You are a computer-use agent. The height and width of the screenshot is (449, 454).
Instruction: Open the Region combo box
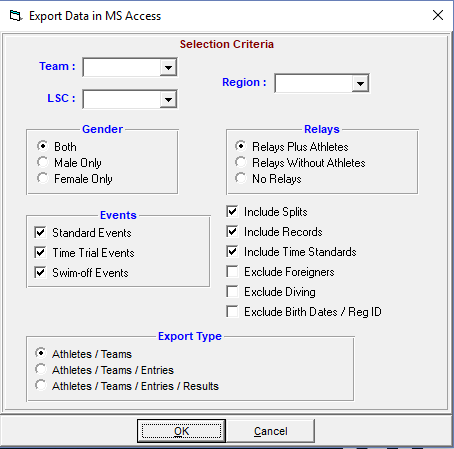pyautogui.click(x=360, y=83)
